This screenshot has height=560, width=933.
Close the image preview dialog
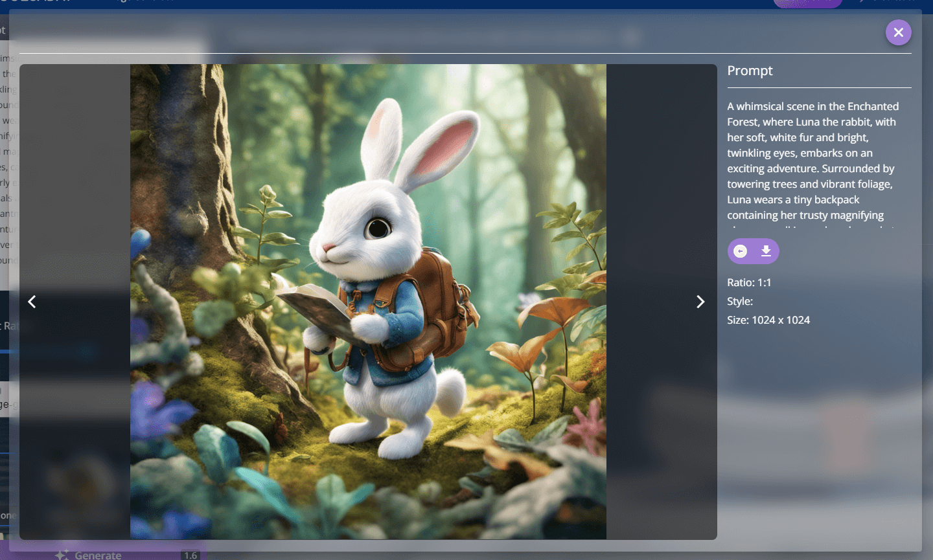pyautogui.click(x=898, y=32)
